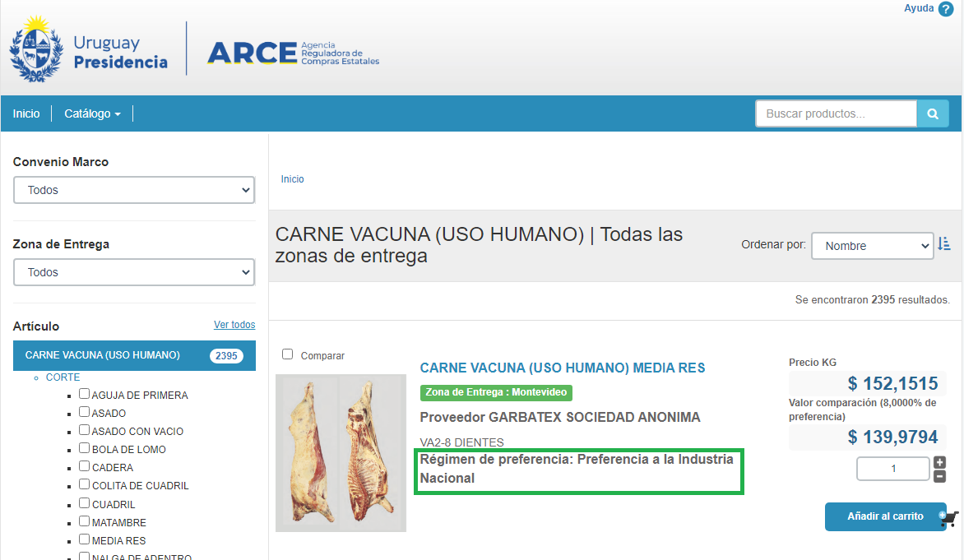The image size is (964, 560).
Task: Expand the Zona de Entrega dropdown
Action: (x=134, y=272)
